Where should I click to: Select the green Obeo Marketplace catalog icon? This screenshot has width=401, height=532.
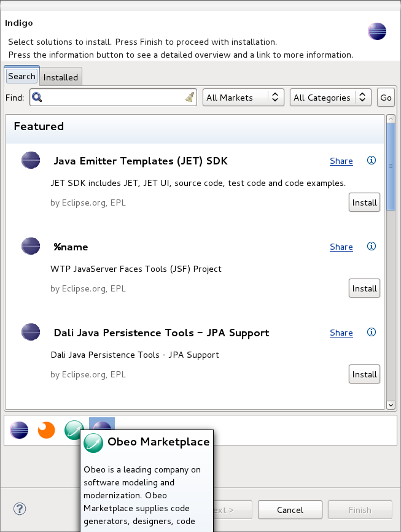point(72,430)
